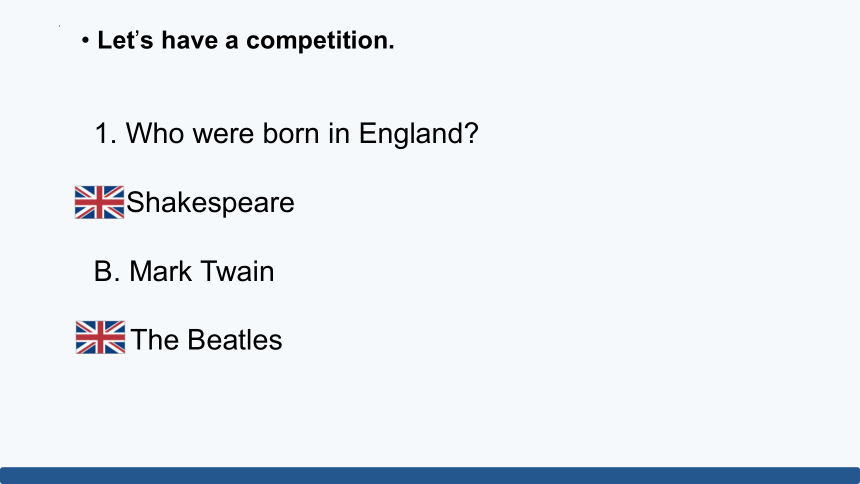
Task: Click the heading Let's have a competition
Action: click(x=246, y=41)
